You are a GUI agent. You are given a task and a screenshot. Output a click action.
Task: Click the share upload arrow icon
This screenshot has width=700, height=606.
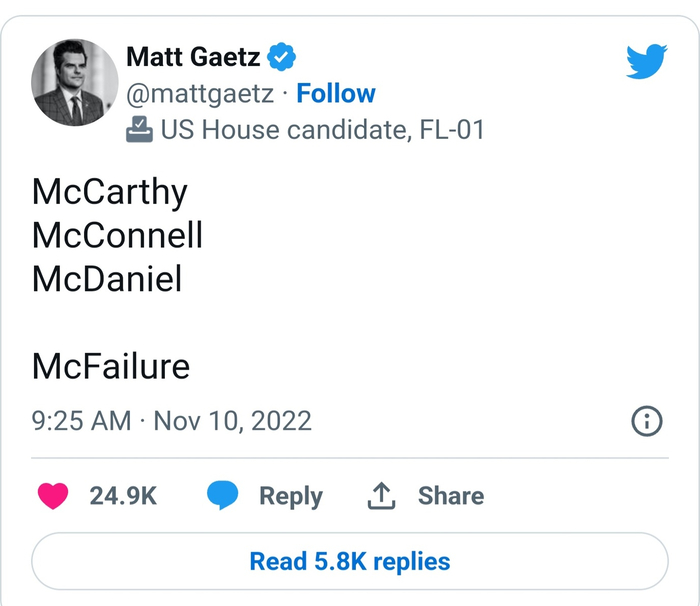click(x=382, y=496)
